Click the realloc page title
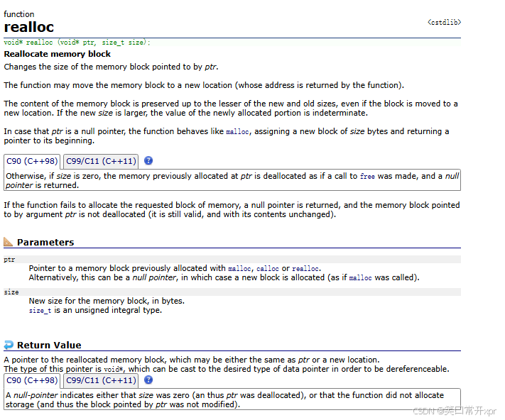 tap(29, 27)
